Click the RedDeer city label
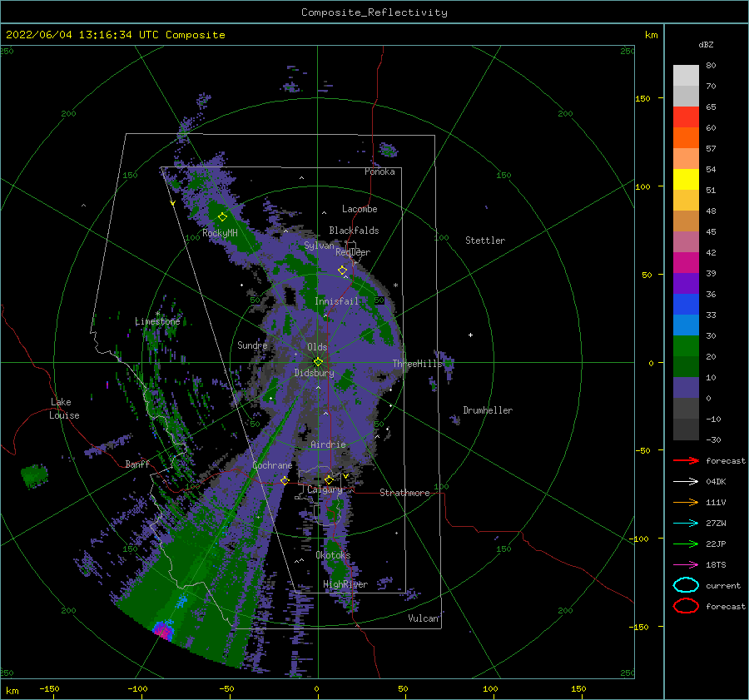This screenshot has height=700, width=749. (x=353, y=252)
